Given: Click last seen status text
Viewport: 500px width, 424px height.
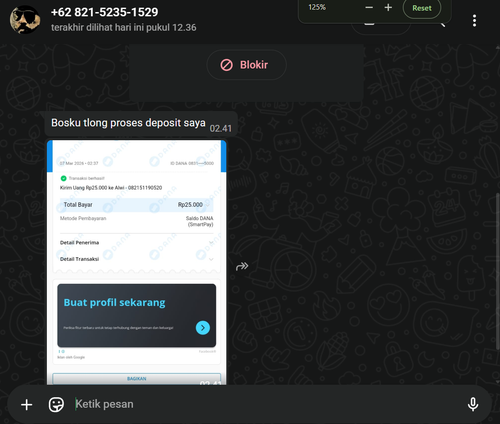Looking at the screenshot, I should click(124, 27).
